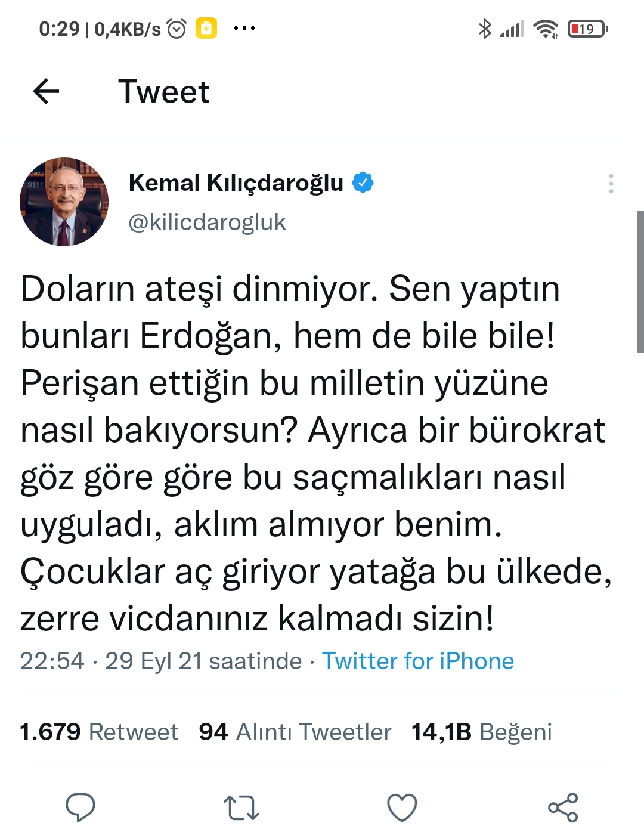Tap the Bluetooth status icon
The width and height of the screenshot is (644, 832).
point(485,28)
